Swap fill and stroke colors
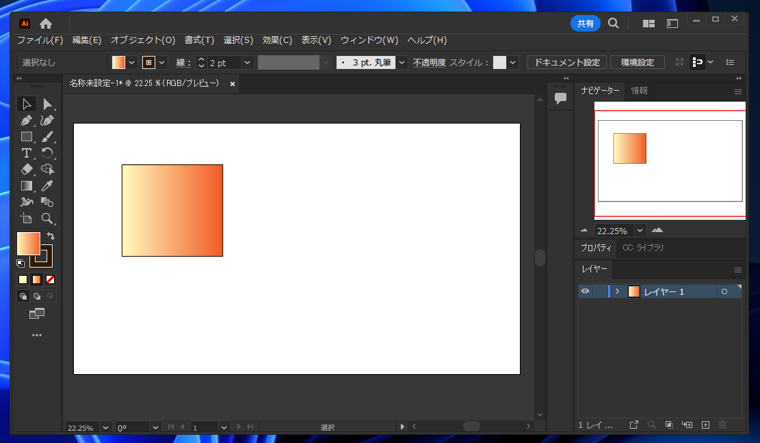 click(50, 236)
